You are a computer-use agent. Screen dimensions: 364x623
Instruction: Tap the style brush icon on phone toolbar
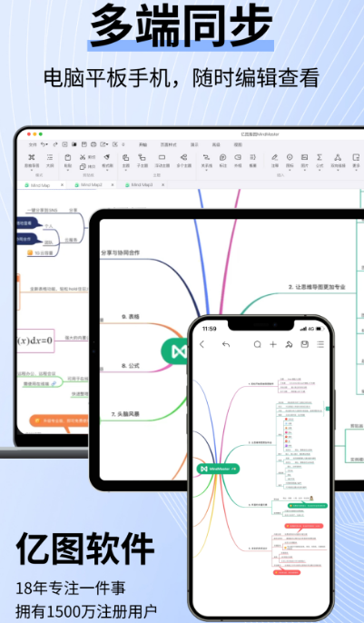(x=289, y=344)
